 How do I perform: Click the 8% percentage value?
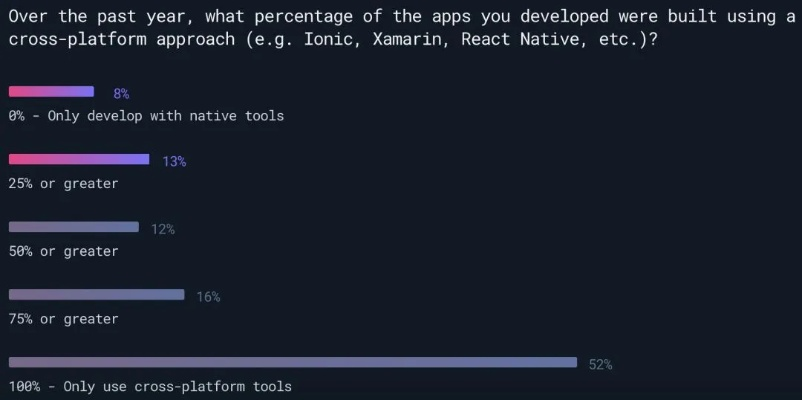click(x=121, y=93)
